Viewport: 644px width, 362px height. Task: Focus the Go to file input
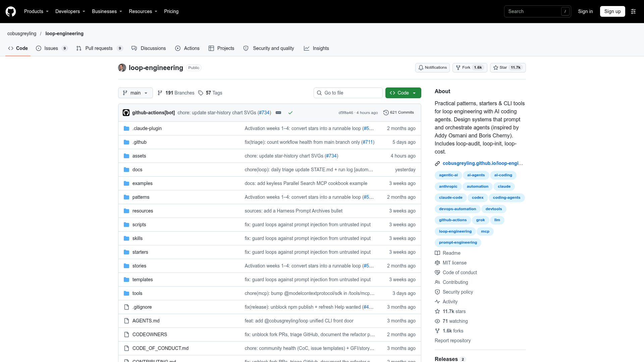(x=348, y=93)
